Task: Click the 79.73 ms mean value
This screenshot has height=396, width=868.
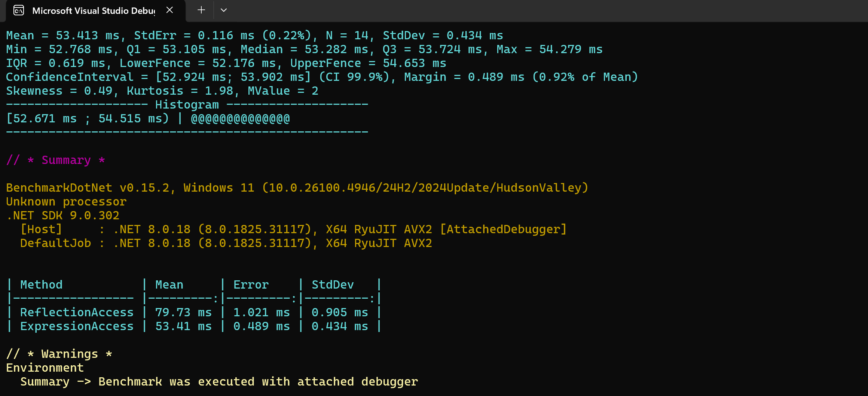Action: (x=183, y=313)
